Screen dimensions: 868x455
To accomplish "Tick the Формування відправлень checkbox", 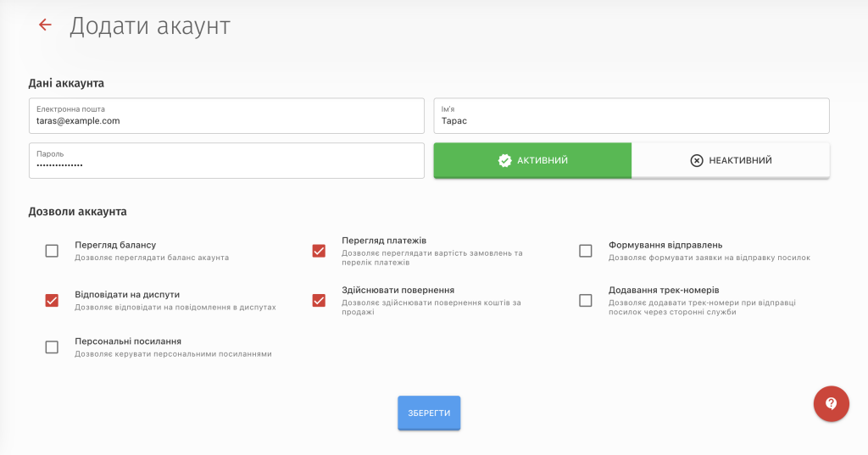I will pos(585,251).
